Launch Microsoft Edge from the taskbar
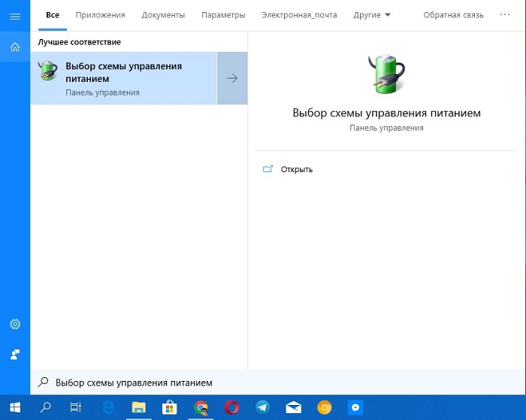The height and width of the screenshot is (420, 526). click(x=107, y=407)
